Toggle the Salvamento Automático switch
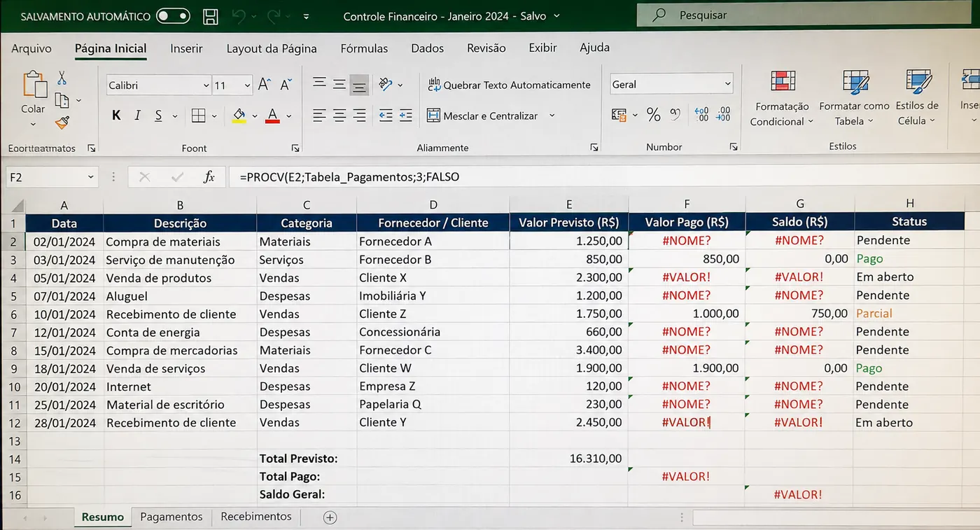980x530 pixels. tap(173, 15)
